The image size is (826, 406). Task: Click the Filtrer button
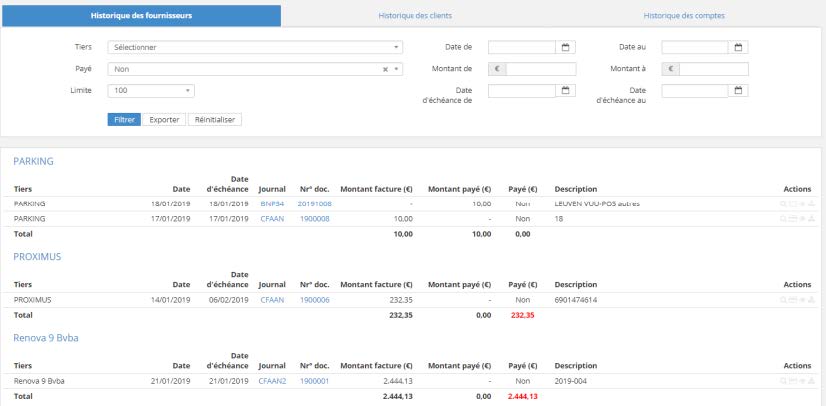pyautogui.click(x=124, y=120)
